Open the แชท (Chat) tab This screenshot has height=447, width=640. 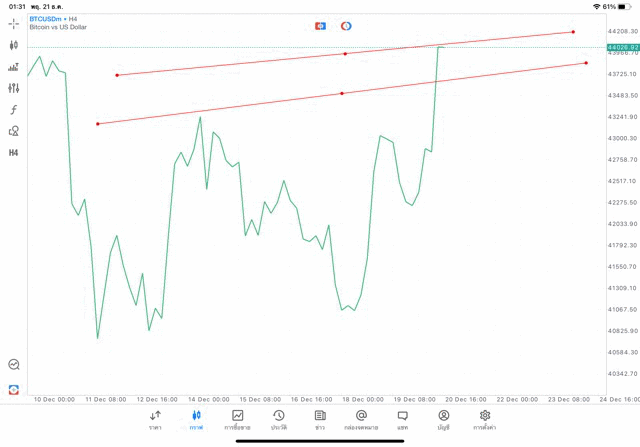402,420
